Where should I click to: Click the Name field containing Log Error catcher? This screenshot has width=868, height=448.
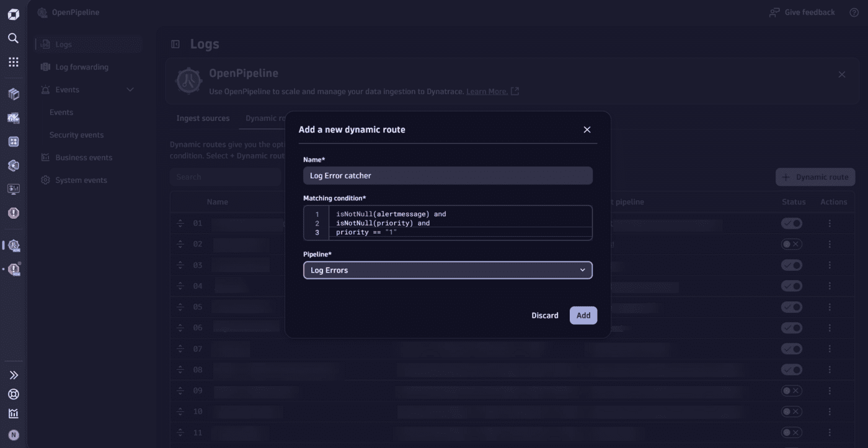coord(448,175)
